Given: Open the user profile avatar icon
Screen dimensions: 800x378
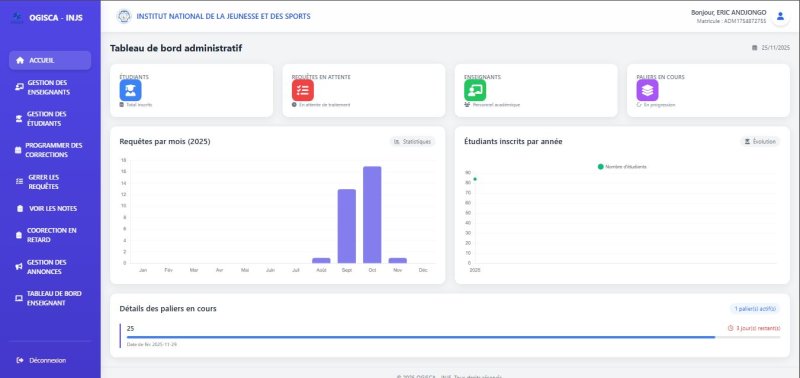Looking at the screenshot, I should pyautogui.click(x=780, y=16).
